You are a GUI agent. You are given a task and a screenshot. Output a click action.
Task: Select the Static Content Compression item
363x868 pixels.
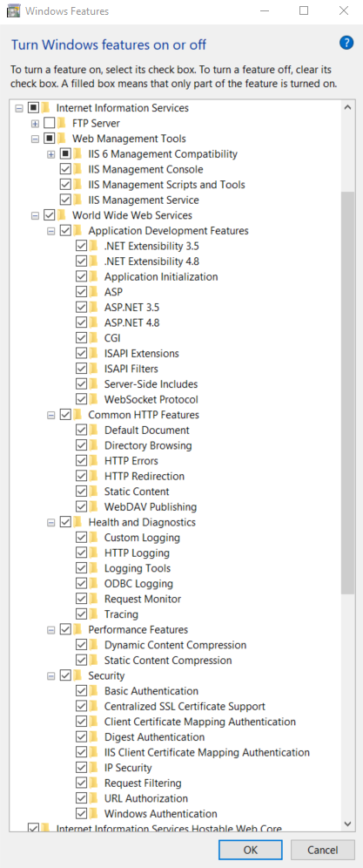click(x=168, y=661)
